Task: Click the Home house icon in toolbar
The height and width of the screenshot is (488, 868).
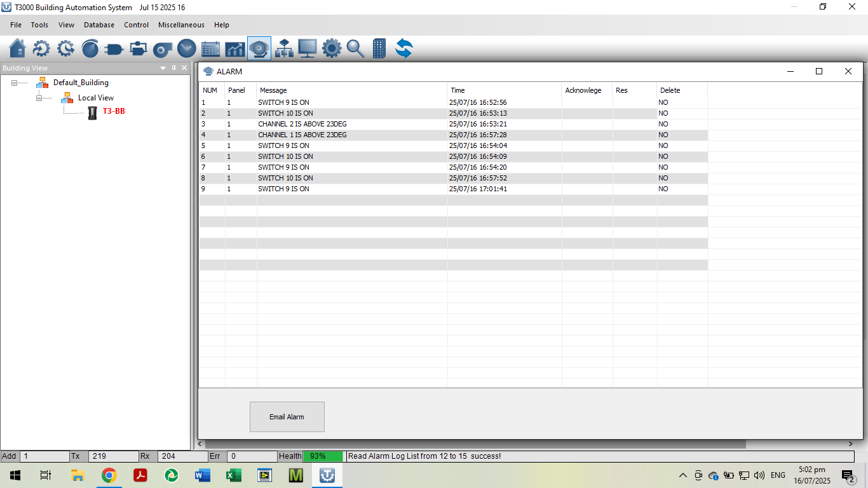Action: (18, 48)
